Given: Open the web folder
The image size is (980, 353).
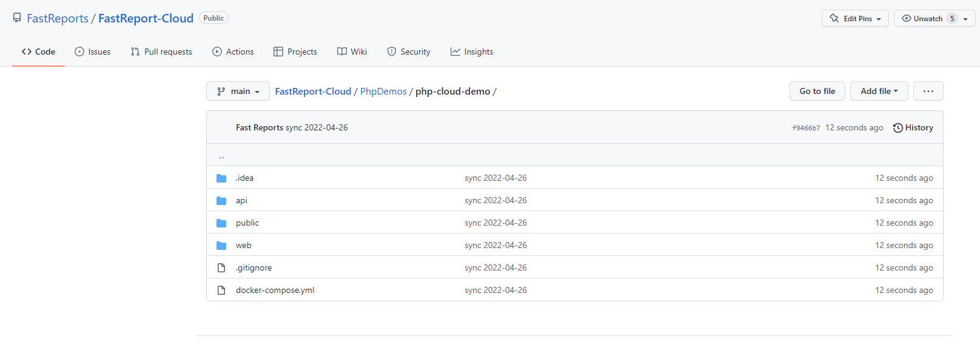Looking at the screenshot, I should point(243,245).
